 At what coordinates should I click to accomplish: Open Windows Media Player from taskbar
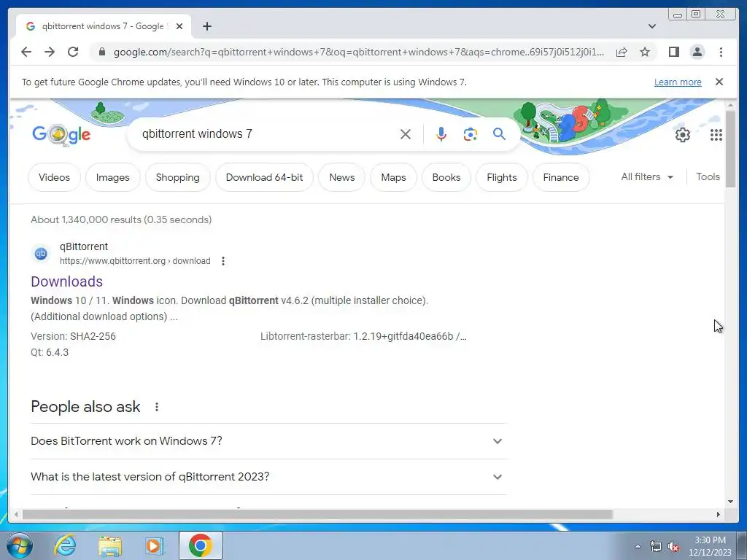pyautogui.click(x=153, y=545)
